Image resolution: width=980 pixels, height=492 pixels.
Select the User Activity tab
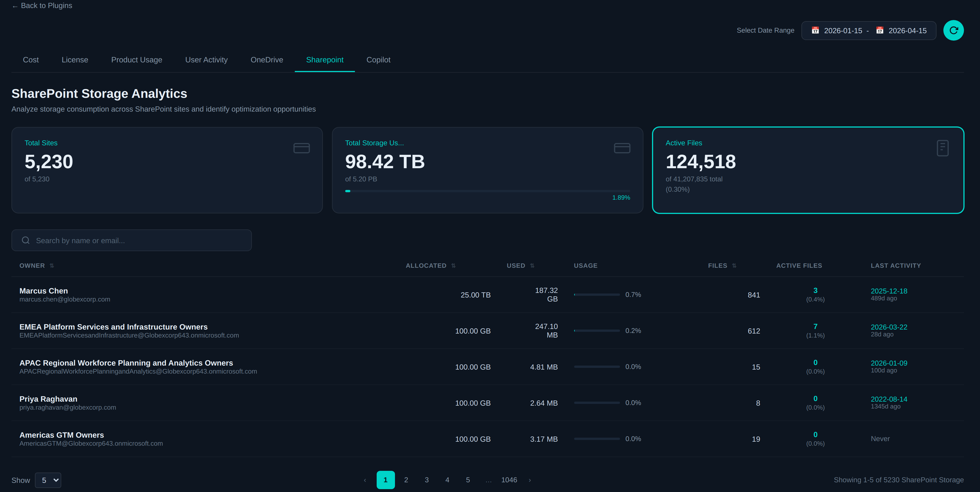click(x=206, y=60)
